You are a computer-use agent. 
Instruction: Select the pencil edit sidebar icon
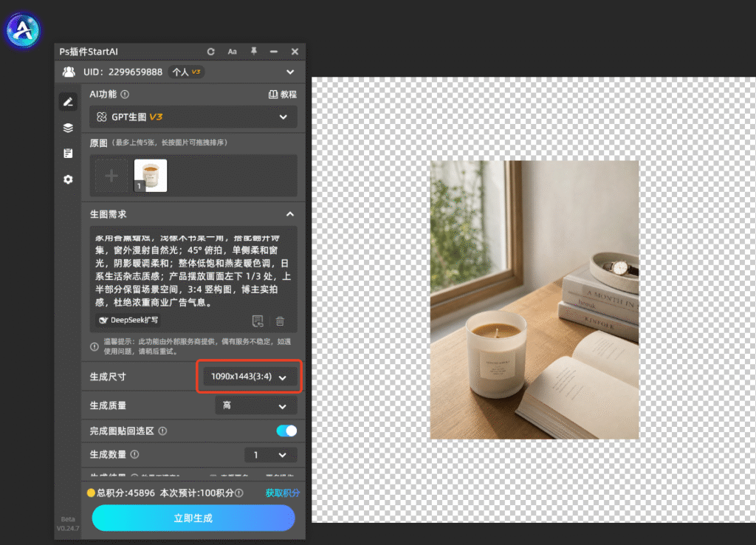pyautogui.click(x=68, y=102)
